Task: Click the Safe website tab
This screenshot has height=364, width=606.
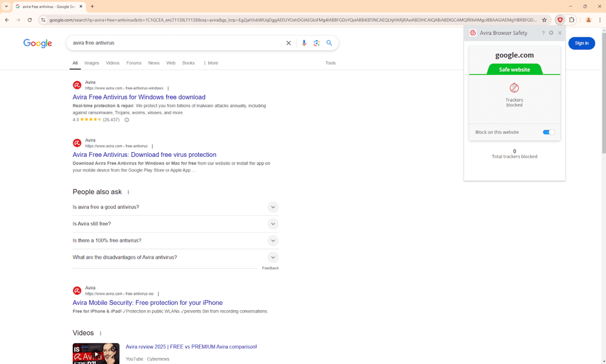Action: pos(514,70)
